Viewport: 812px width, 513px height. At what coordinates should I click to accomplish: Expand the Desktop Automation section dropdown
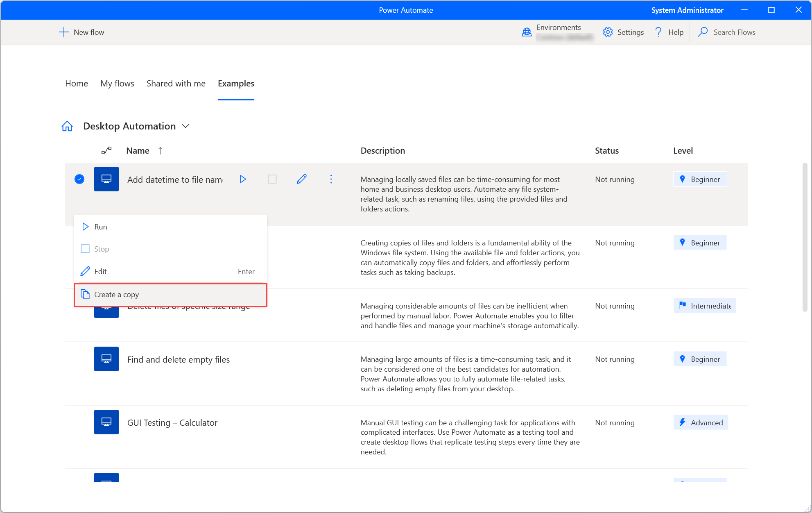[x=185, y=126]
